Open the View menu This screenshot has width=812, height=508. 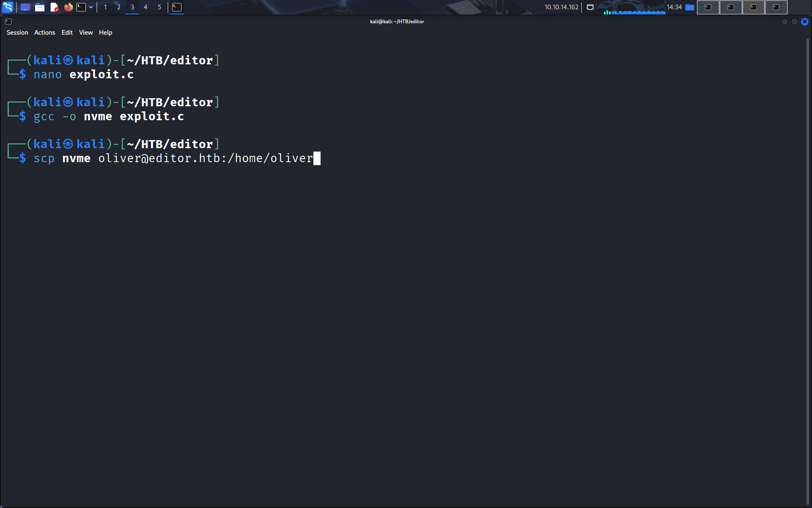(x=86, y=33)
